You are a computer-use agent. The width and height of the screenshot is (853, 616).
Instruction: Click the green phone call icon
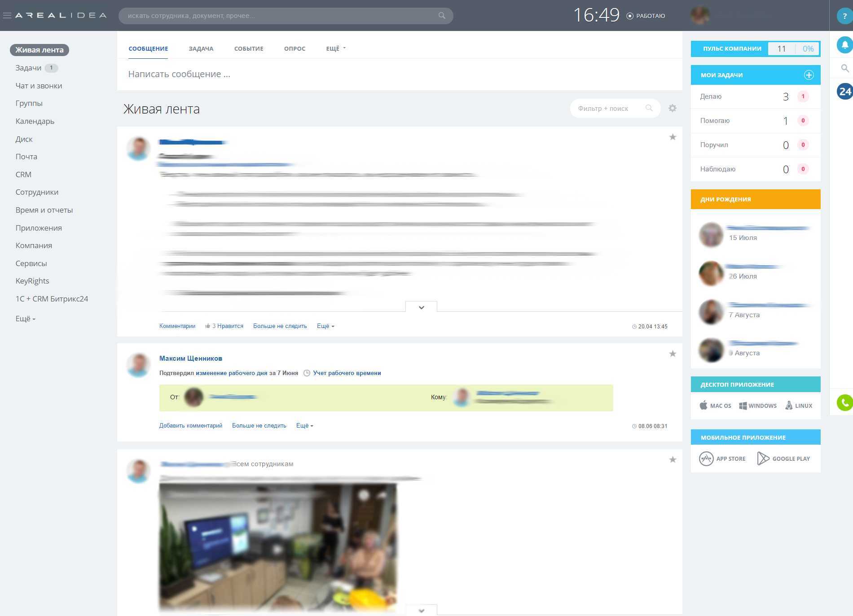844,402
